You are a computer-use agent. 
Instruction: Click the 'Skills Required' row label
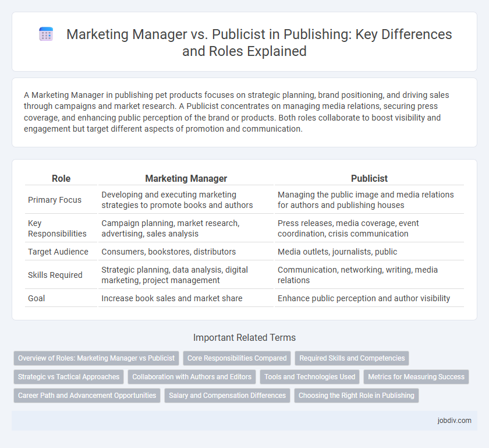coord(55,275)
